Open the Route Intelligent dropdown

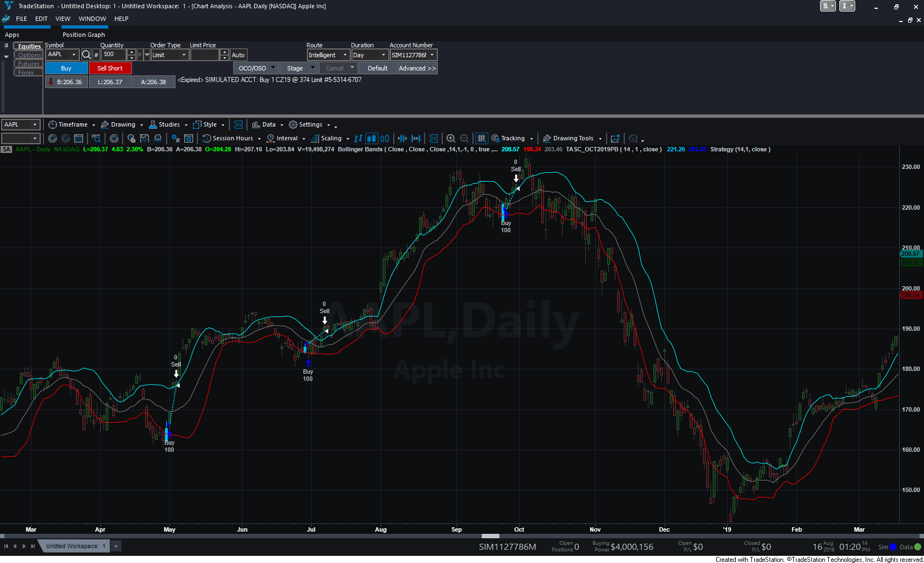click(x=345, y=55)
